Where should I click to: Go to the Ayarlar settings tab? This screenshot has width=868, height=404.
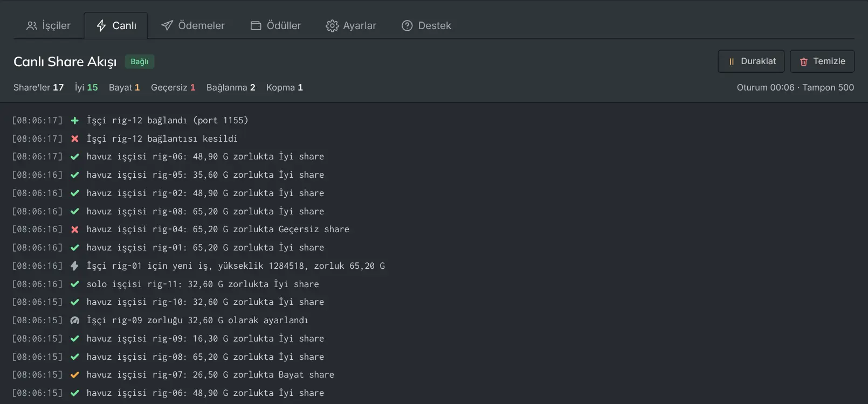pyautogui.click(x=351, y=26)
